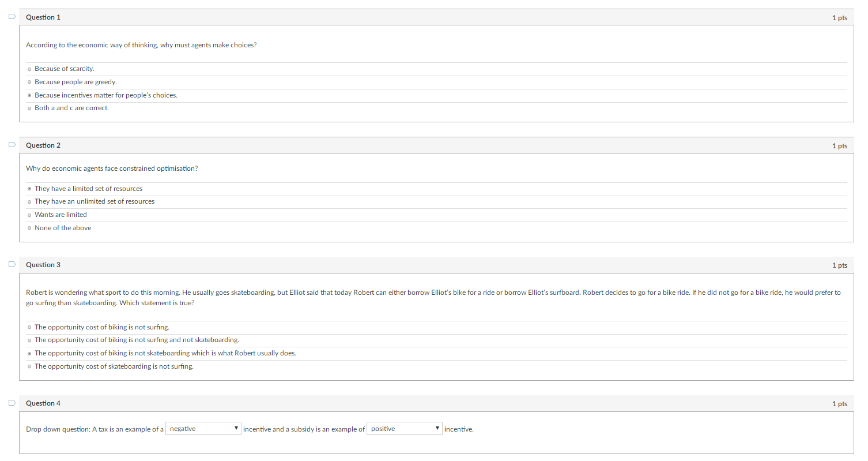This screenshot has height=461, width=868.
Task: Click the '1 pts' label of Question 2
Action: tap(840, 146)
